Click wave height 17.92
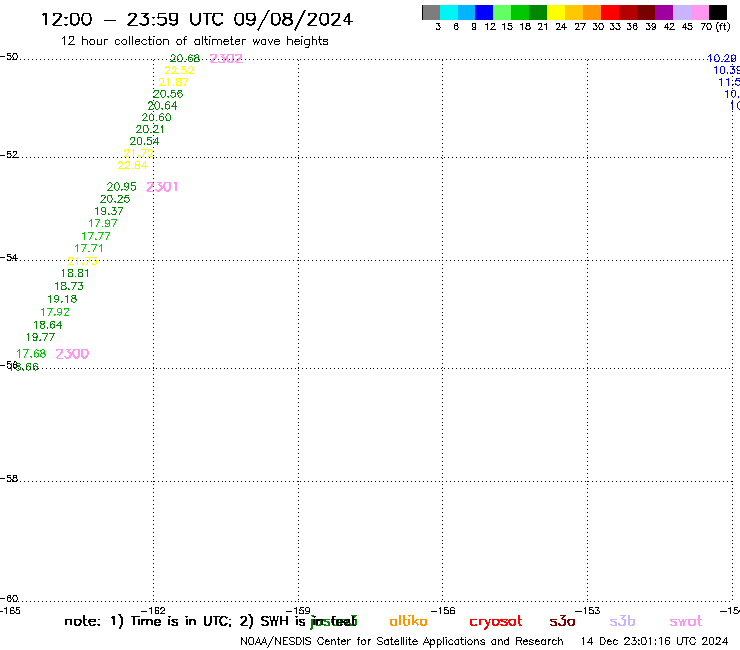Viewport: 740px width, 650px height. click(55, 312)
